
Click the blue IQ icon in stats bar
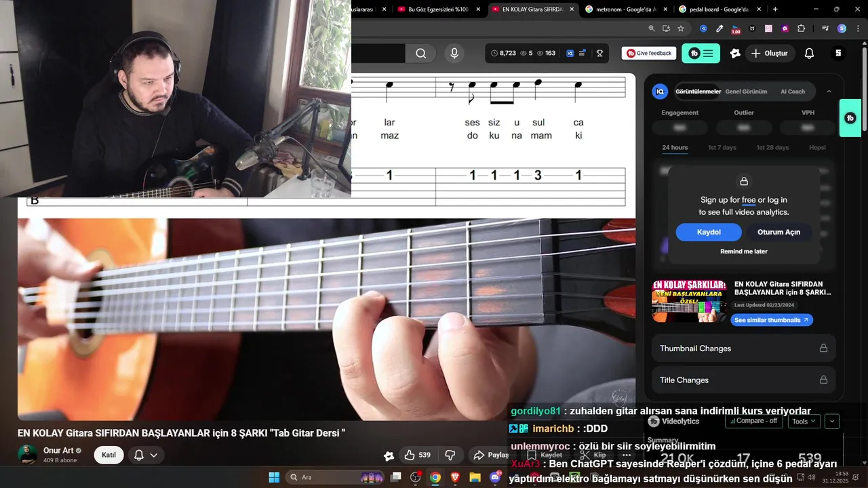click(570, 54)
